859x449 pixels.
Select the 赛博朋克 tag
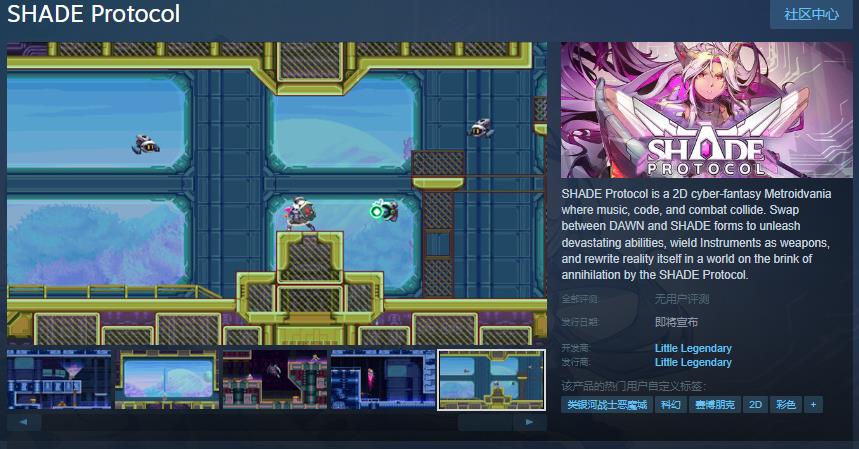[x=714, y=405]
